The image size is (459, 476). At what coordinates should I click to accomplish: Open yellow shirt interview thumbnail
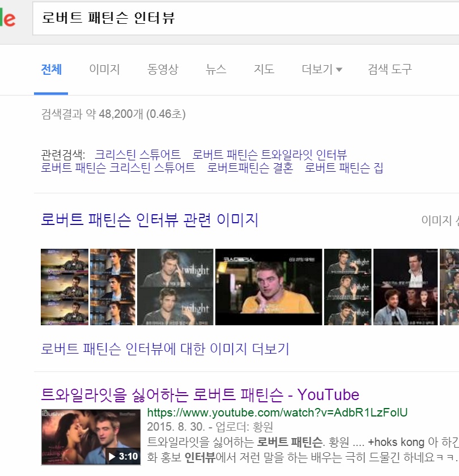click(269, 287)
